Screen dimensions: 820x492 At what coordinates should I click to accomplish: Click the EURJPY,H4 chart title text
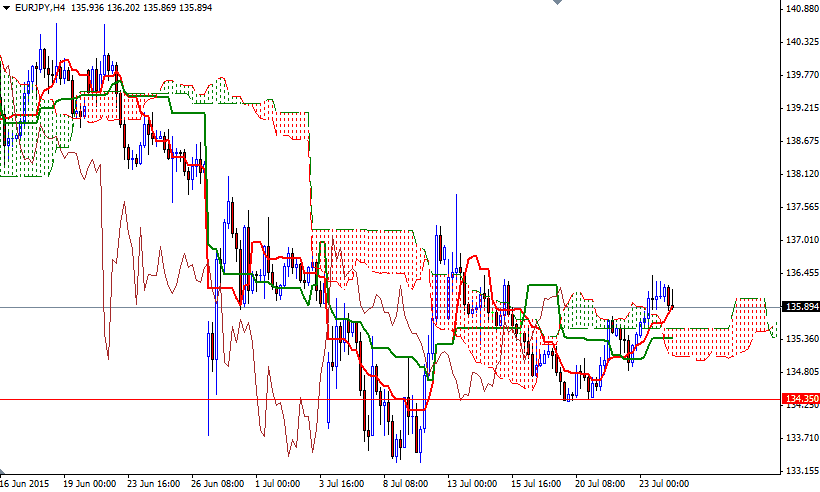(40, 8)
